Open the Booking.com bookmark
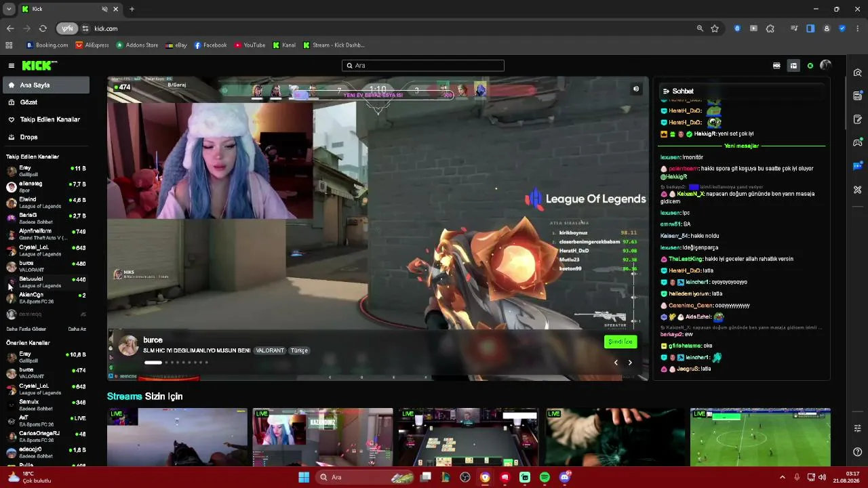Screen dimensions: 868x488 (x=47, y=45)
